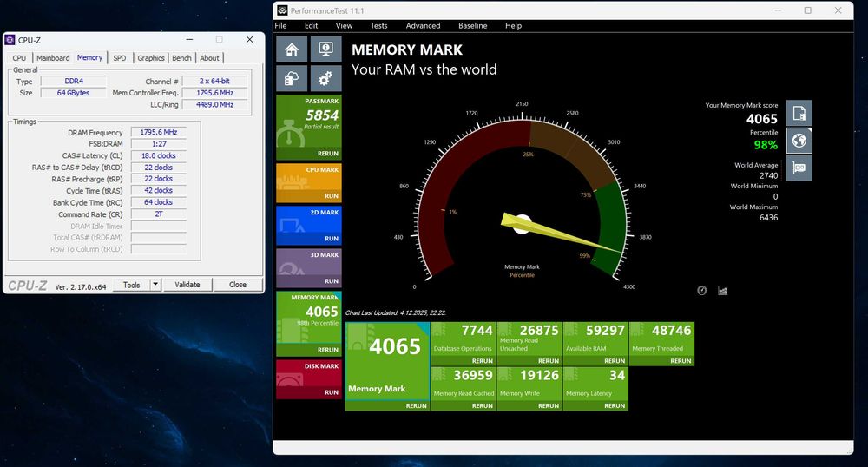Click the Close button in CPU-Z
Screen dimensions: 868x467
click(x=238, y=285)
